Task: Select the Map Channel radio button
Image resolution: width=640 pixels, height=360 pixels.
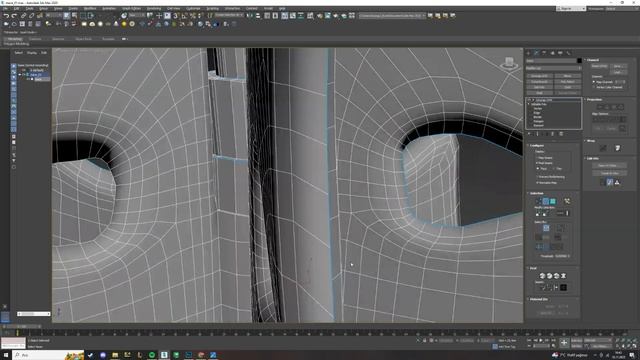Action: (x=603, y=82)
